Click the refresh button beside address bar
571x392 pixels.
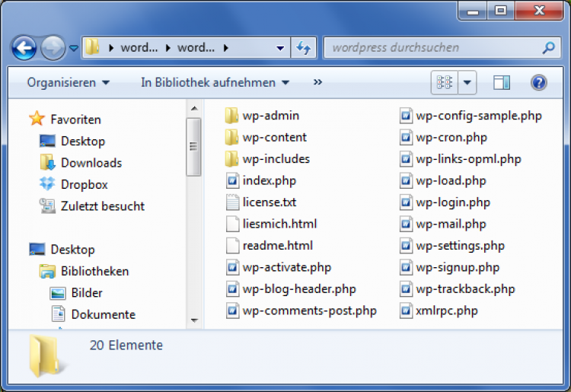pyautogui.click(x=303, y=48)
